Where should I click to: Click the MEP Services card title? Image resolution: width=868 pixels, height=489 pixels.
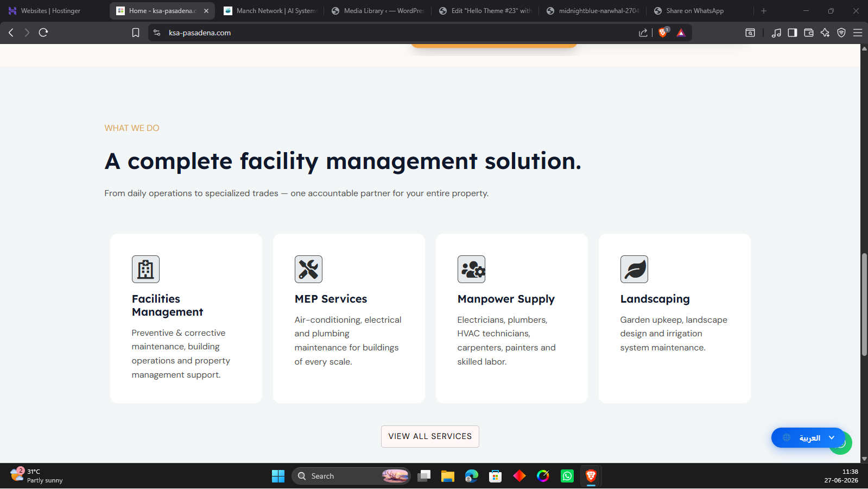pyautogui.click(x=331, y=299)
